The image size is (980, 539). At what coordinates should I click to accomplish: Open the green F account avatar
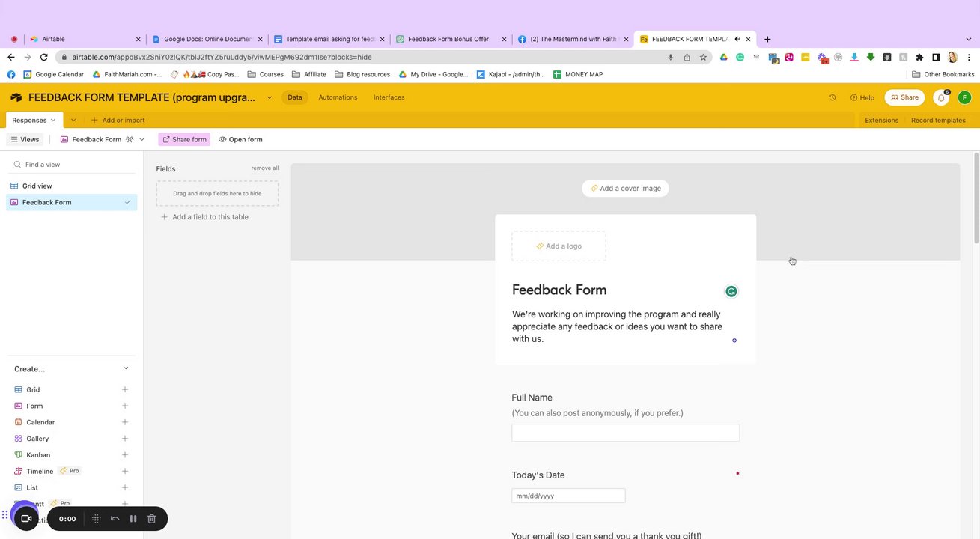coord(964,97)
